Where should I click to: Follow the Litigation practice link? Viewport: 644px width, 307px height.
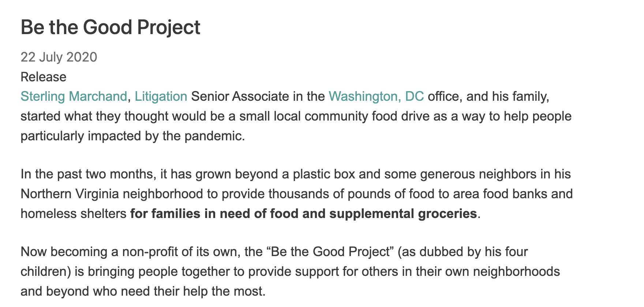click(x=161, y=96)
